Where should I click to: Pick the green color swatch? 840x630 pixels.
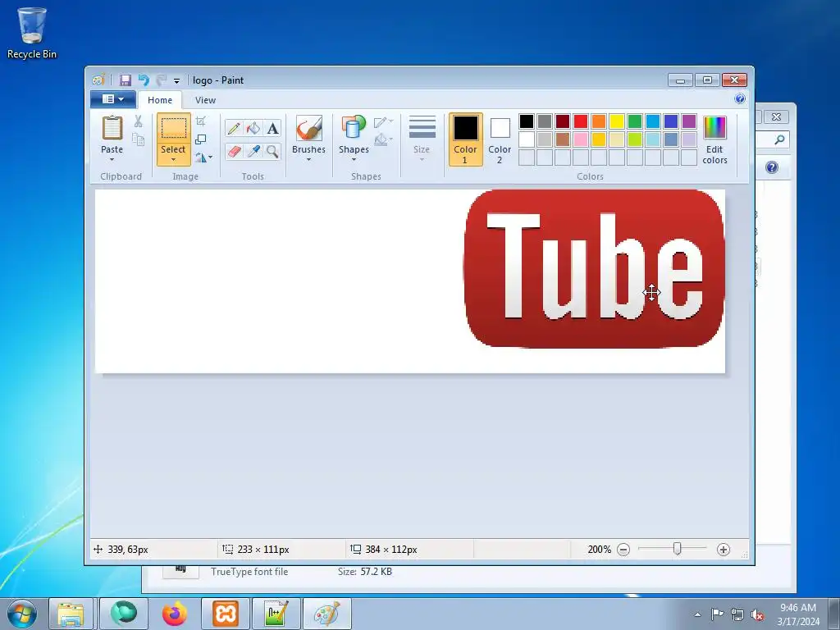tap(635, 121)
